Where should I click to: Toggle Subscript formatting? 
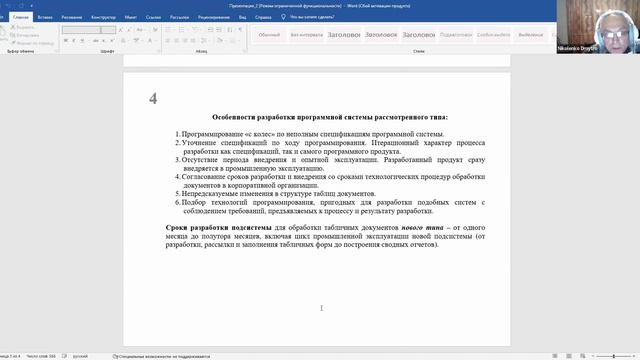[104, 40]
